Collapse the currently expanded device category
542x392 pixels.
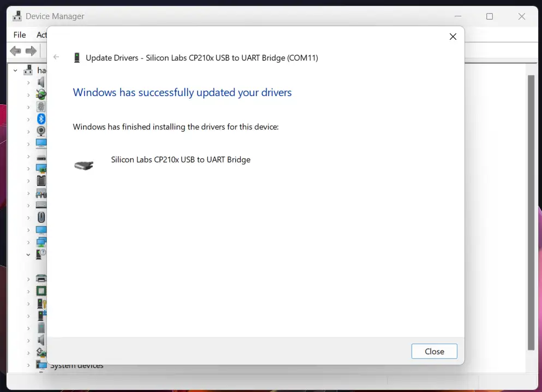29,254
